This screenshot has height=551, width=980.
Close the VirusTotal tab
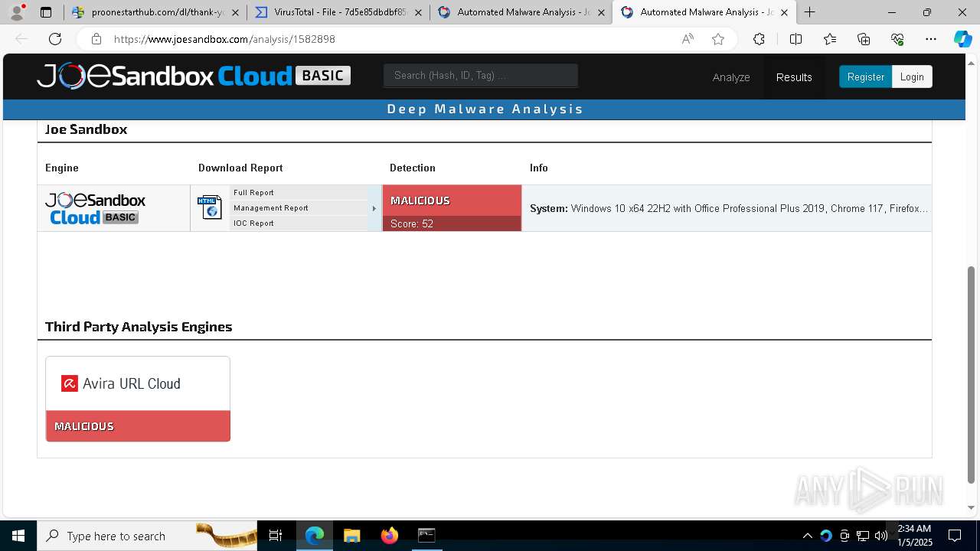point(418,12)
